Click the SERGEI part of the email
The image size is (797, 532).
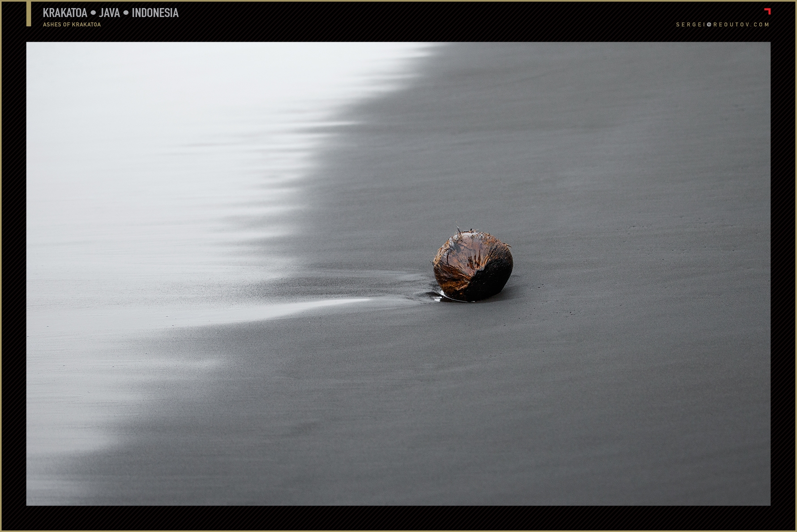coord(691,25)
